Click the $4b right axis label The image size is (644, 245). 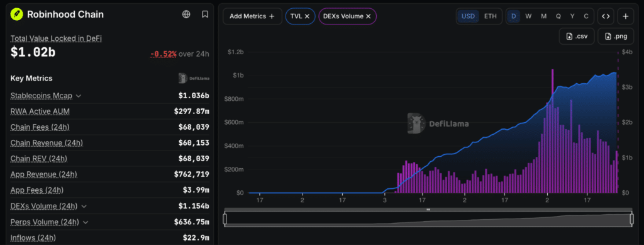(627, 52)
